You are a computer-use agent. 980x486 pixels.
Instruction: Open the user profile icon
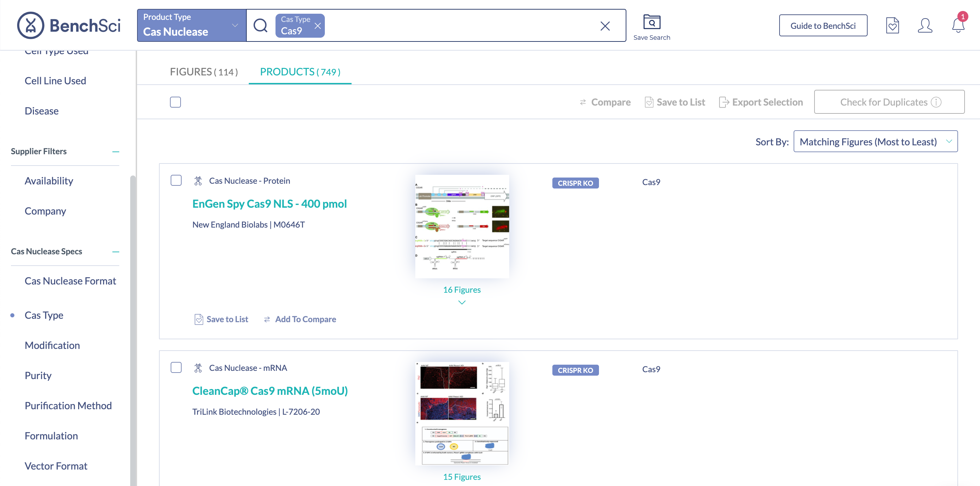tap(924, 26)
